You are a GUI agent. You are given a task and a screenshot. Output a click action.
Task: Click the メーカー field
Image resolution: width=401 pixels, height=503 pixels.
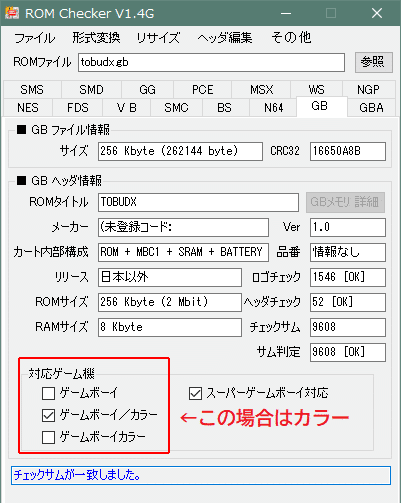(183, 227)
